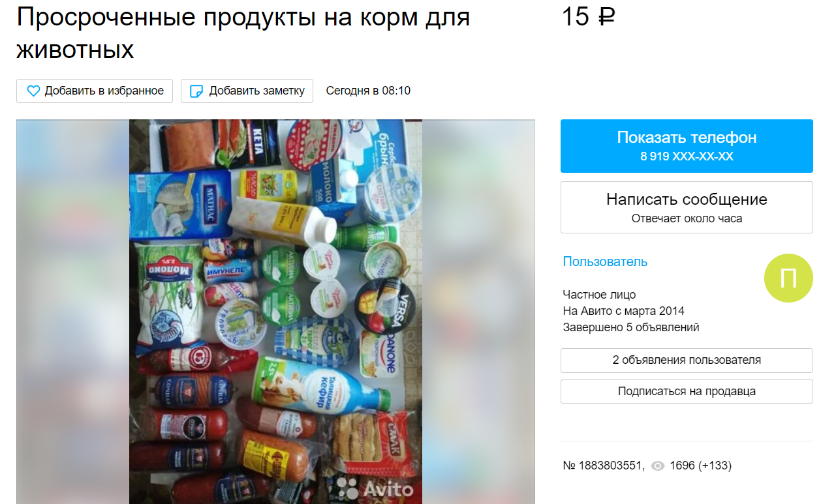Subscribe with Подписаться на продавца
Viewport: 821px width, 504px height.
[687, 392]
